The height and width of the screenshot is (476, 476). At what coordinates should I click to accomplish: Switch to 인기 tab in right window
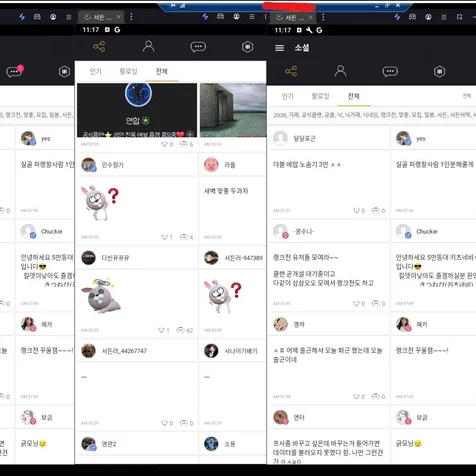click(x=287, y=96)
